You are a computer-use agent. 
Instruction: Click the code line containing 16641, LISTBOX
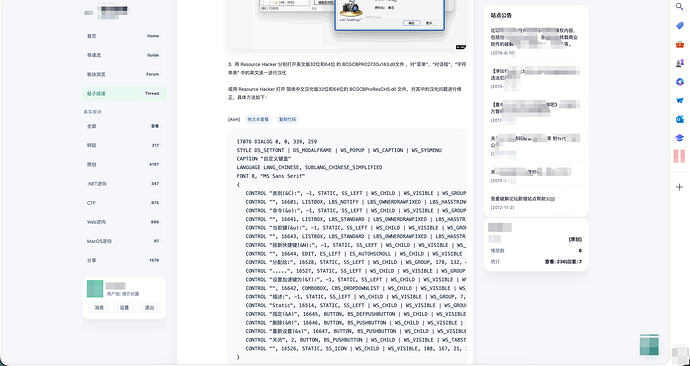coord(356,219)
